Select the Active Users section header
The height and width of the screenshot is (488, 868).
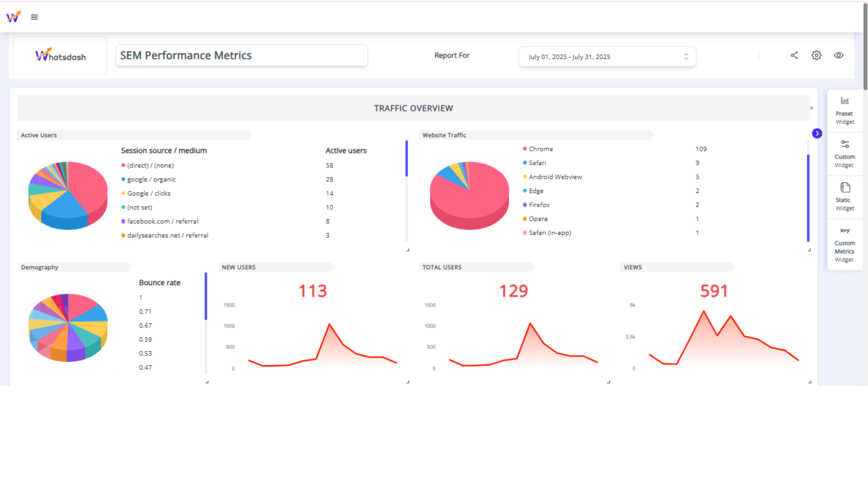(x=39, y=135)
